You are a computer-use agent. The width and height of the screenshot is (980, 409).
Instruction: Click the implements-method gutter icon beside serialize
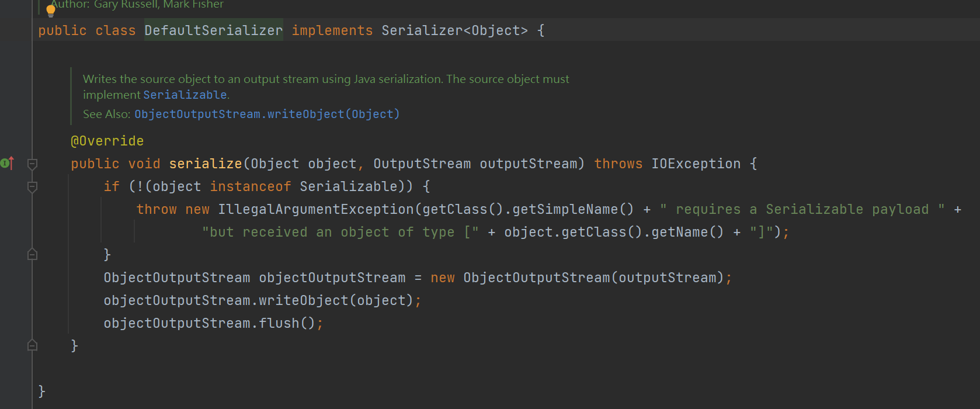tap(8, 164)
